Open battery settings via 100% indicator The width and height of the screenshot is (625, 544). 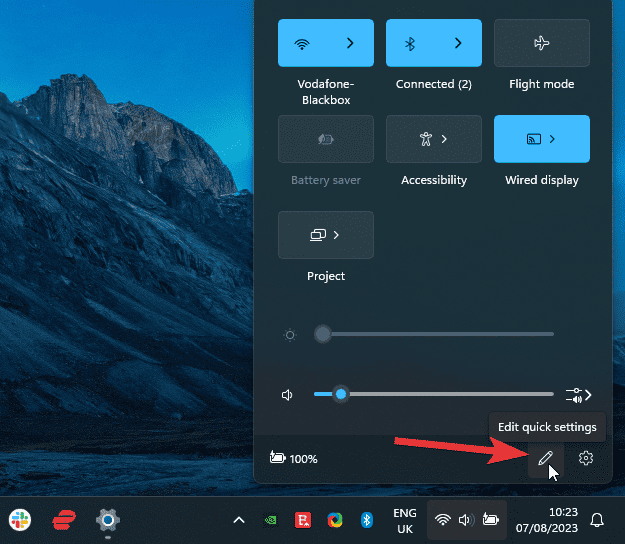(x=294, y=458)
